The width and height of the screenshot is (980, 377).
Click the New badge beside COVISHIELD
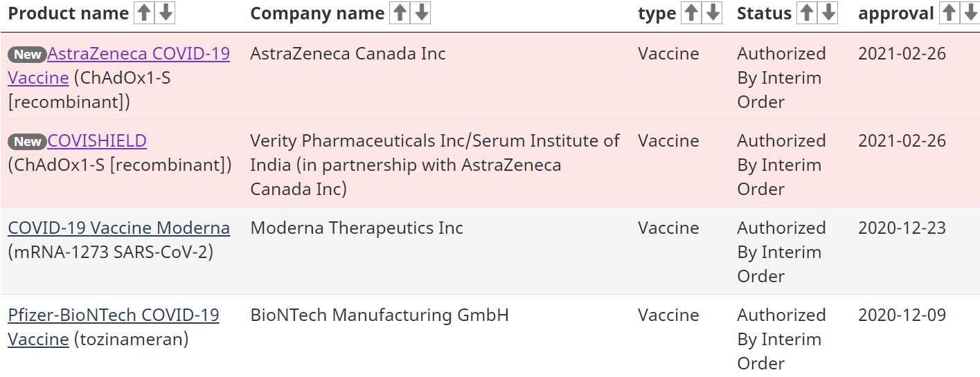28,142
